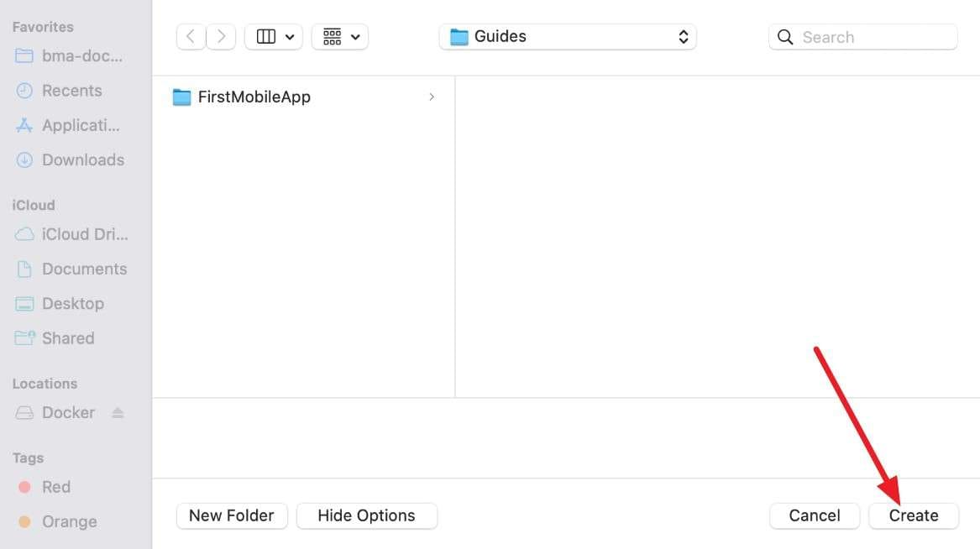The width and height of the screenshot is (980, 549).
Task: Click the Guides folder icon in the path popup
Action: click(x=459, y=37)
